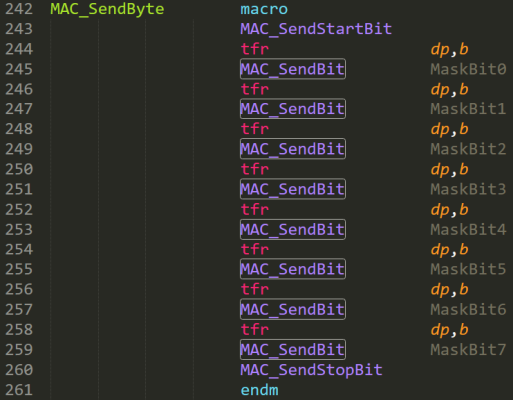Click line number 259 in gutter
This screenshot has height=400, width=513.
[x=19, y=350]
